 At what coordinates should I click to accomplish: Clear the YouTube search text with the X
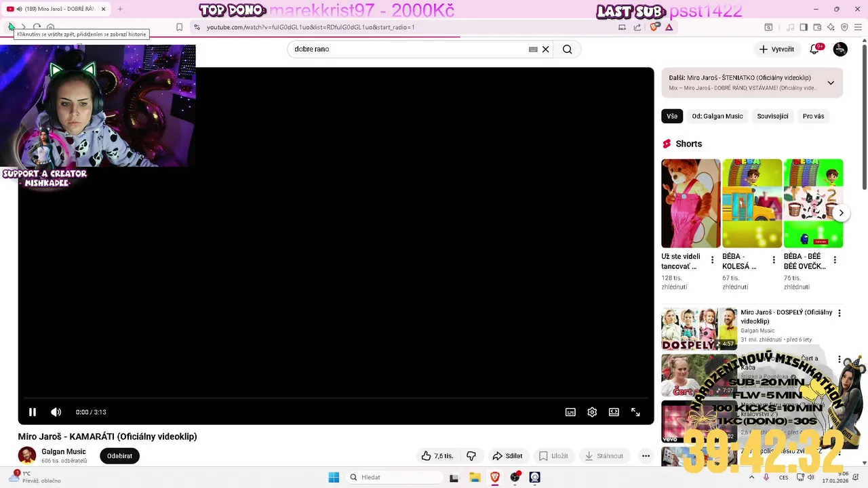tap(545, 49)
